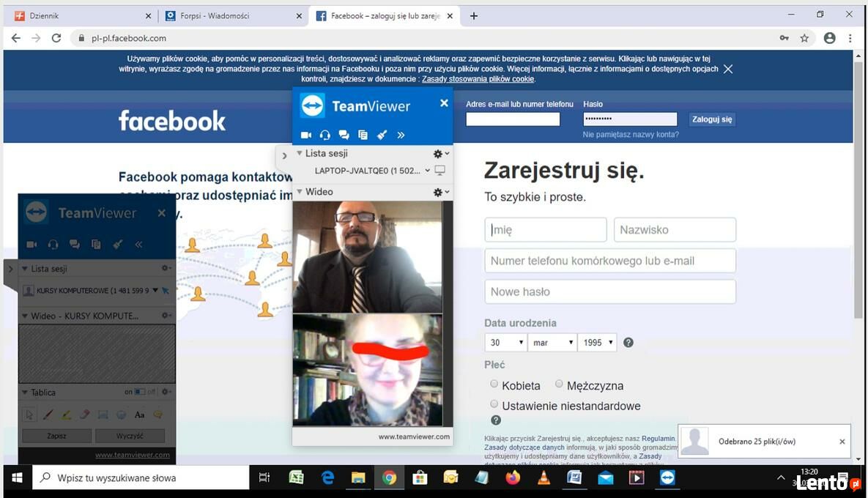Open the Tablica gear menu
This screenshot has height=498, width=868.
click(x=165, y=392)
